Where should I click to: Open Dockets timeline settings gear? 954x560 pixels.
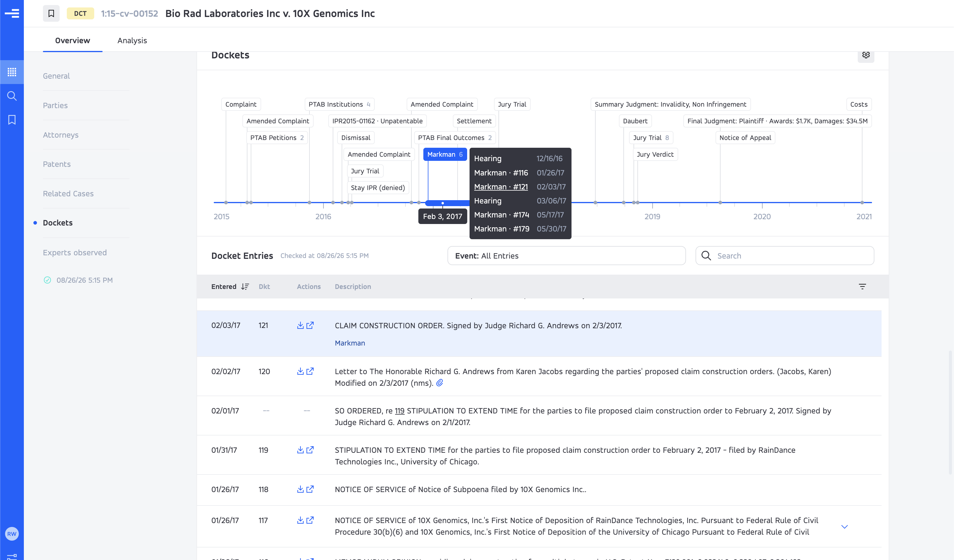[865, 55]
